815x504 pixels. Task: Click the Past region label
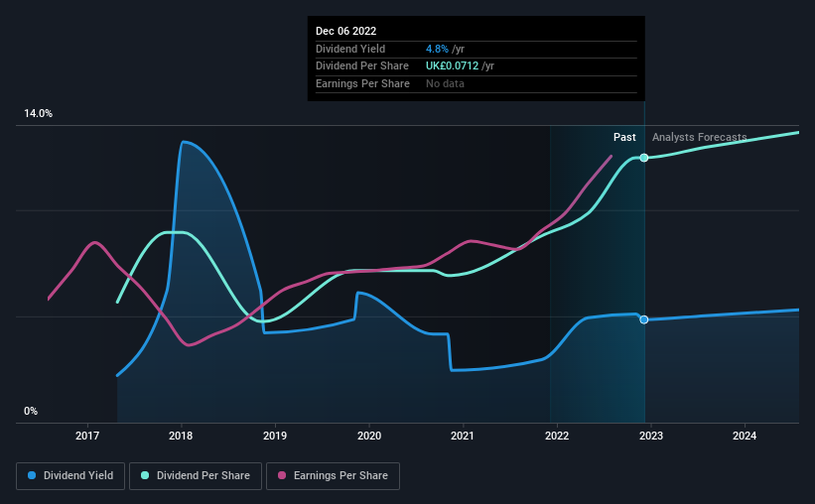point(624,137)
